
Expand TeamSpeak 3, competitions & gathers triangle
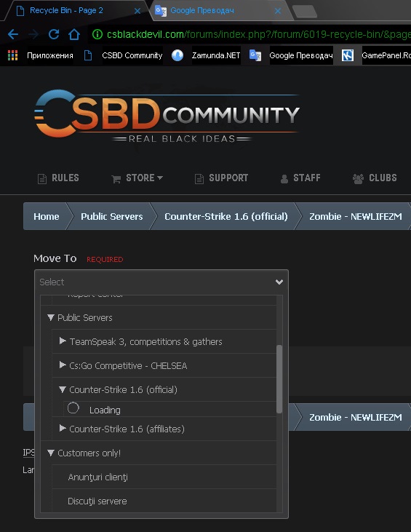pyautogui.click(x=63, y=341)
